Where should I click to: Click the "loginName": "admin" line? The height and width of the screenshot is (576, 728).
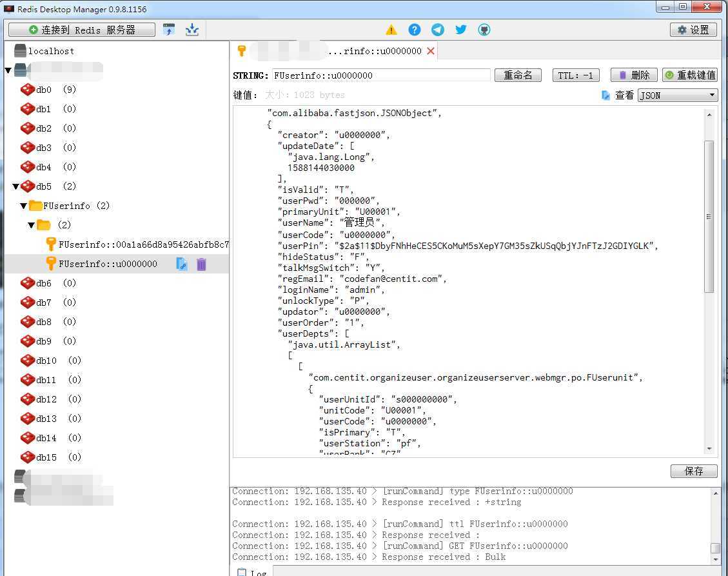tap(331, 290)
